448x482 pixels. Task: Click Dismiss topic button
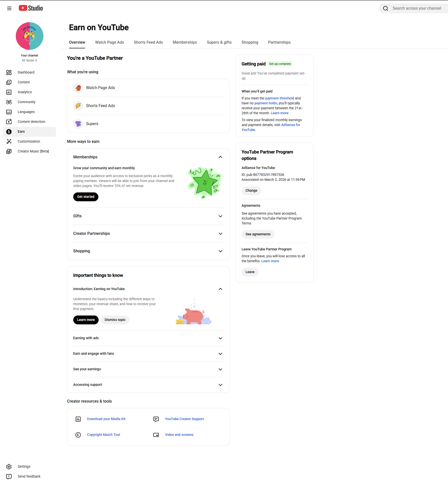(115, 320)
